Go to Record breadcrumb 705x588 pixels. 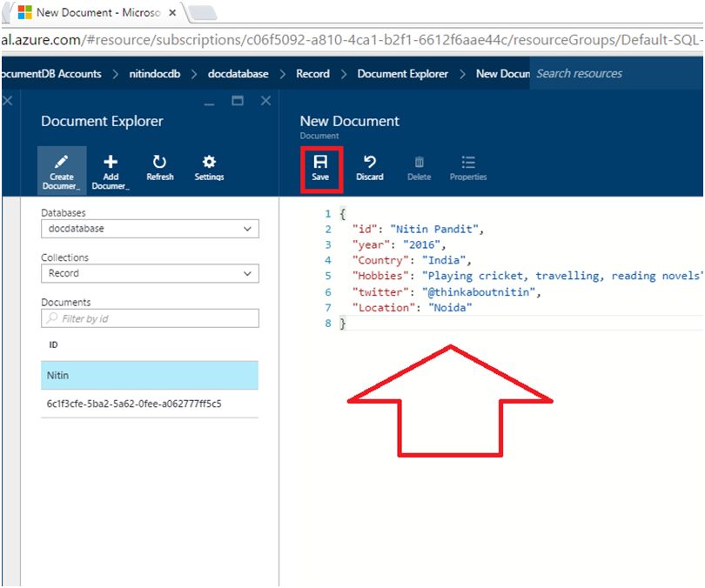(x=312, y=74)
